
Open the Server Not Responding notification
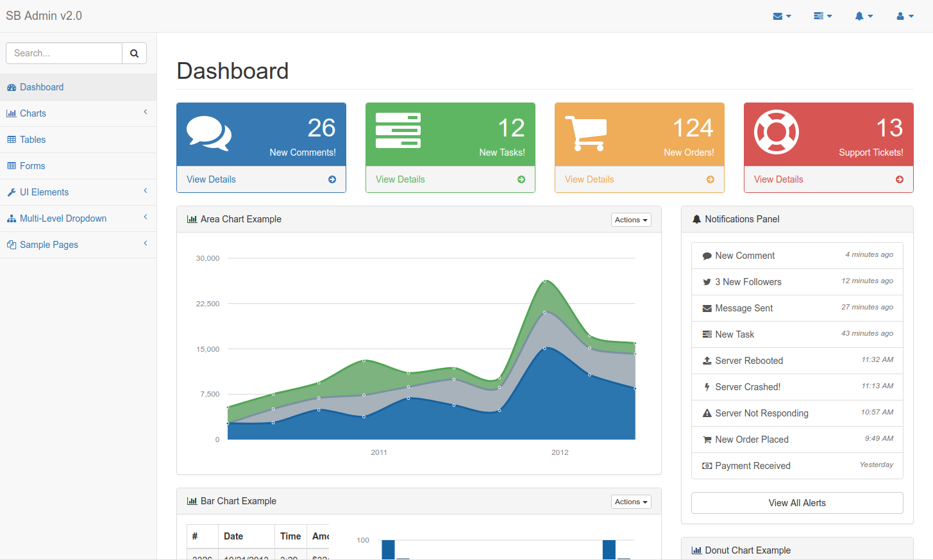[x=797, y=413]
